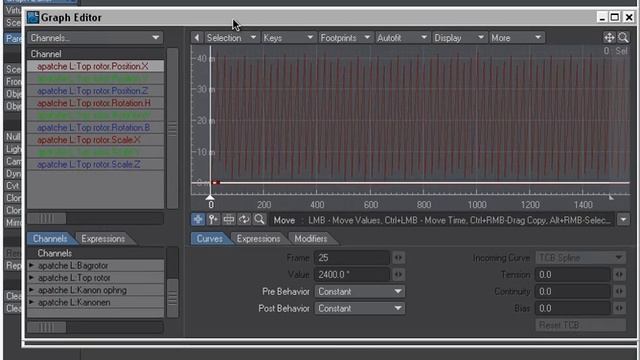Viewport: 640px width, 360px height.
Task: Select the red keyframe on the graph
Action: coord(216,182)
